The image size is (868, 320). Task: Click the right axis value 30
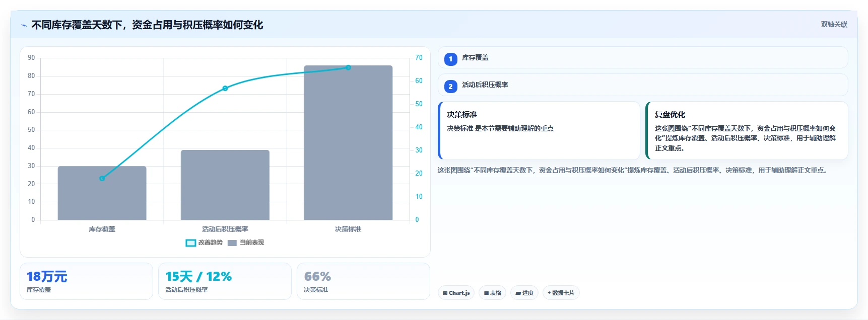tap(419, 150)
